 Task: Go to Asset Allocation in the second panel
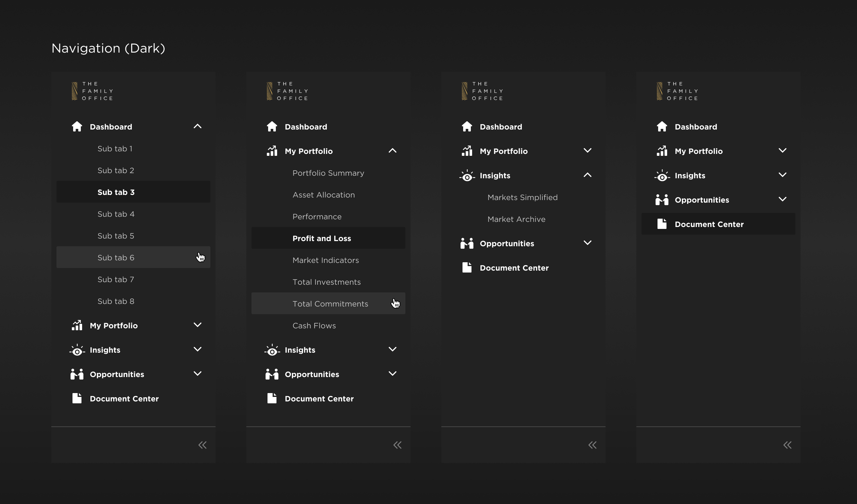[323, 195]
